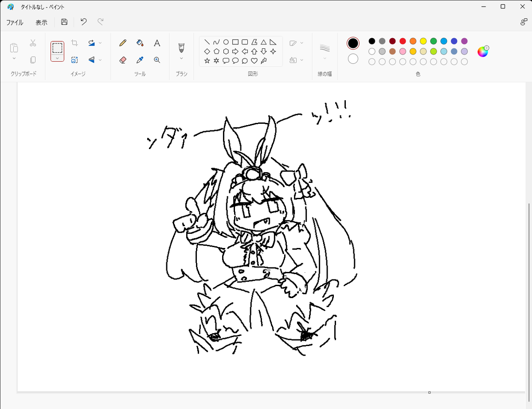
Task: Click the paste clipboard icon
Action: [x=14, y=47]
